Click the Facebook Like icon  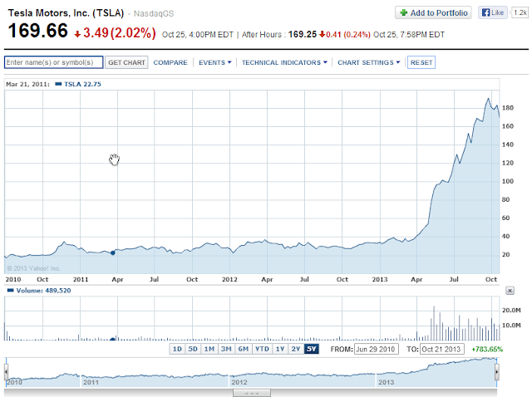[485, 13]
